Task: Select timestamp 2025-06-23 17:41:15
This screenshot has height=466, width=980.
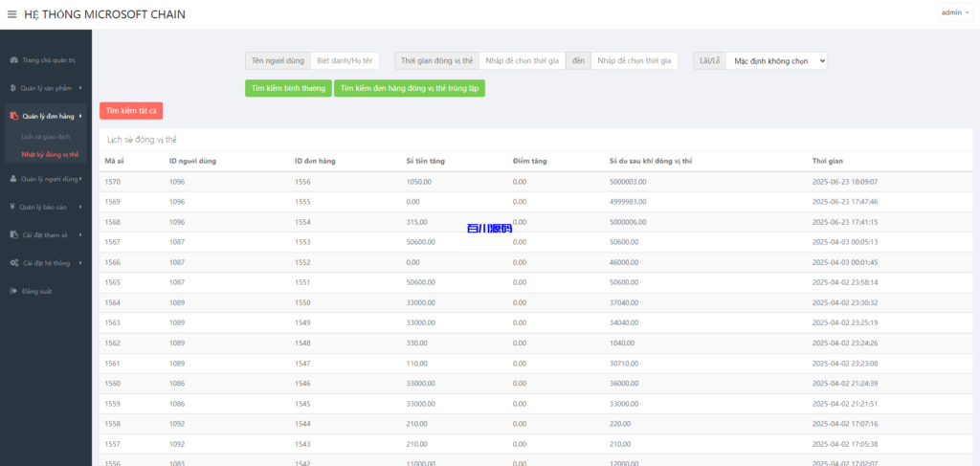Action: (845, 222)
